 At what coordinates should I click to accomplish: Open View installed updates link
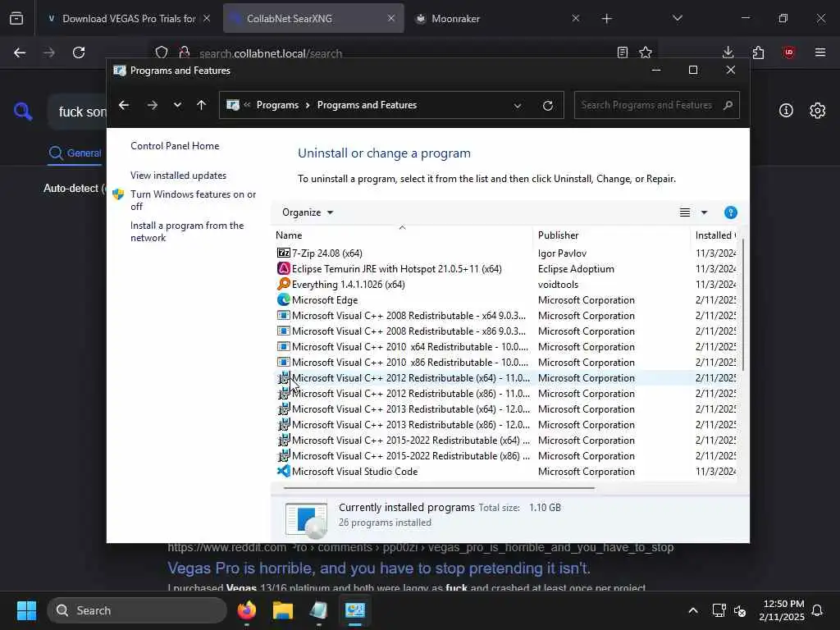click(x=178, y=176)
